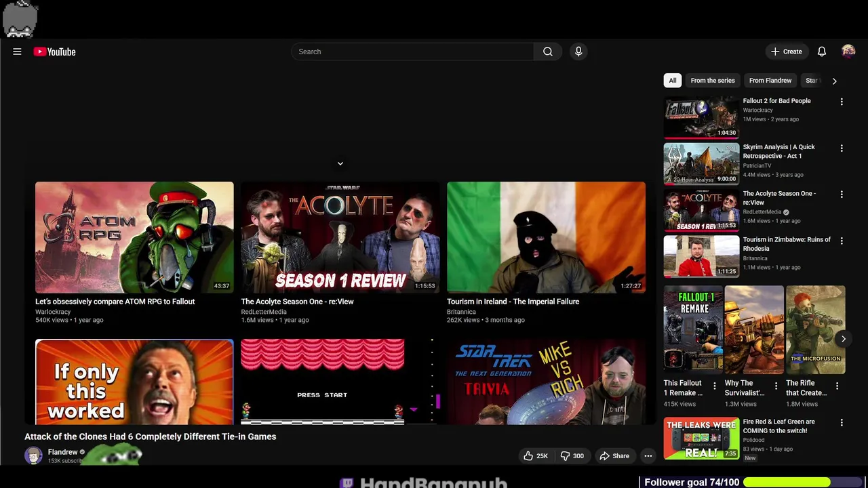
Task: Click 'Skyrim Analysis | A Quick Retrospective' title
Action: click(x=779, y=151)
